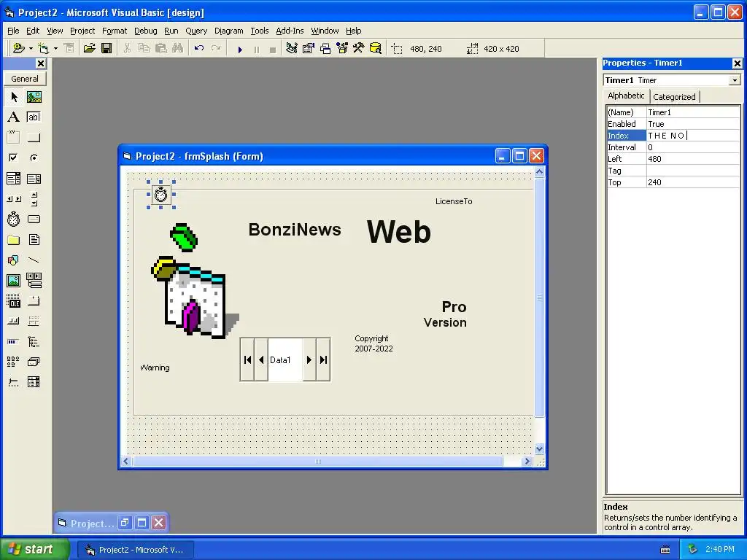The height and width of the screenshot is (560, 747).
Task: Select the Frame control tool
Action: (14, 138)
